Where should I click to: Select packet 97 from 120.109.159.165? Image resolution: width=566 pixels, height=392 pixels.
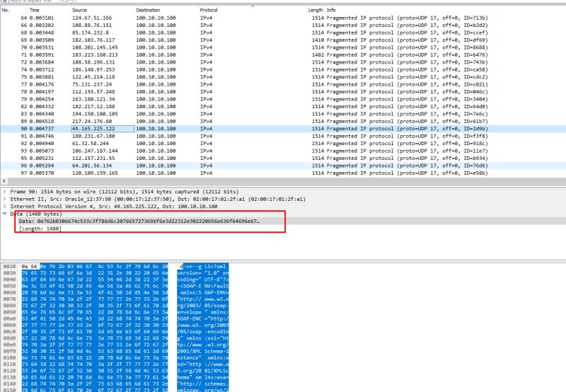(283, 173)
